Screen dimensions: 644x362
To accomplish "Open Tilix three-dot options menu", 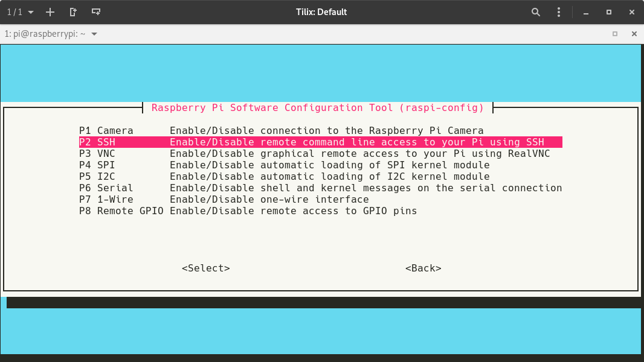I will point(559,12).
